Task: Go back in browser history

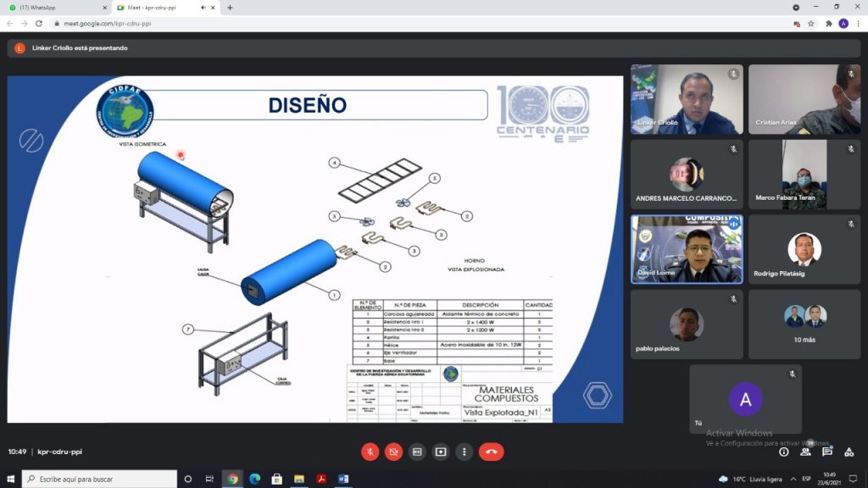Action: [x=10, y=24]
